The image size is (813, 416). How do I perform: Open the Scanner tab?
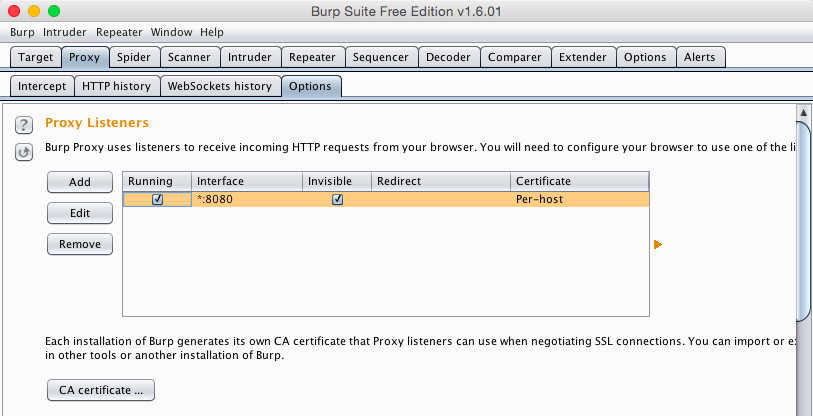click(189, 57)
